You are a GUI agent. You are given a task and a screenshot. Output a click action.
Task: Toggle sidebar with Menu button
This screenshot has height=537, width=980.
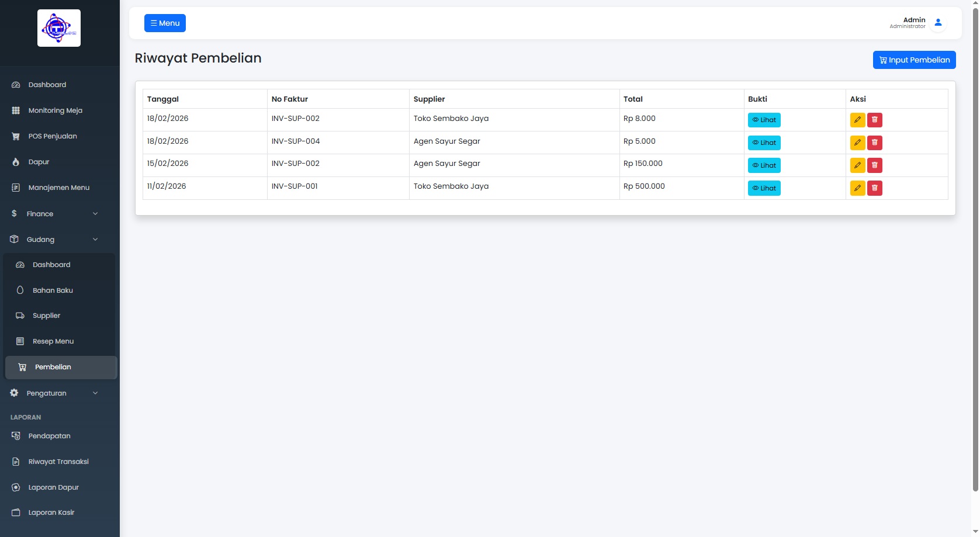pos(165,23)
